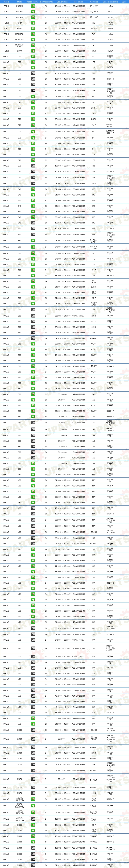Click the 2.4 Bifuel (CNG) cell
Screen dimensions: 129x868
tap(94, 247)
